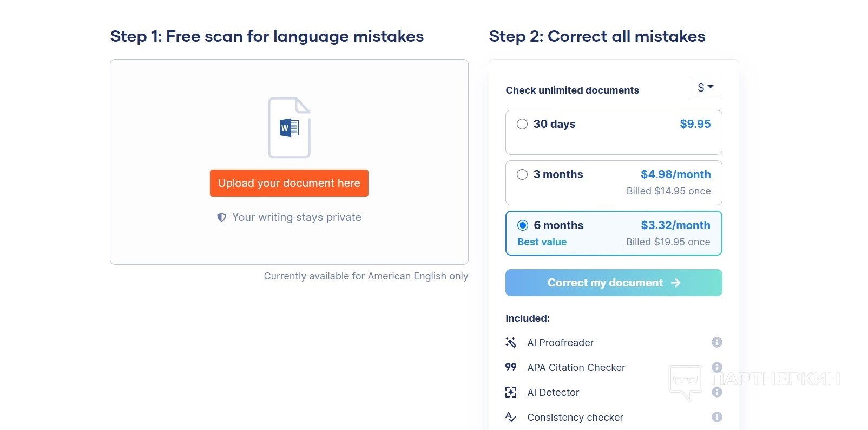Click the Word document icon
The height and width of the screenshot is (430, 868).
click(289, 128)
